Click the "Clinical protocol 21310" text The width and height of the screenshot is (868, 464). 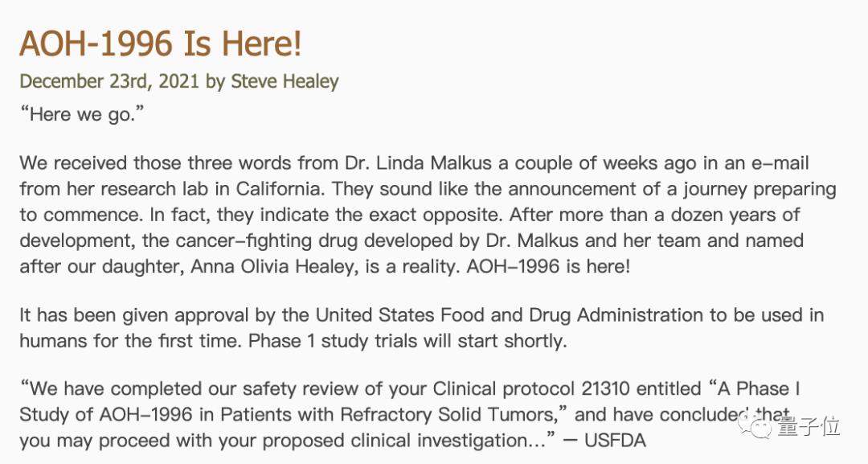tap(531, 388)
